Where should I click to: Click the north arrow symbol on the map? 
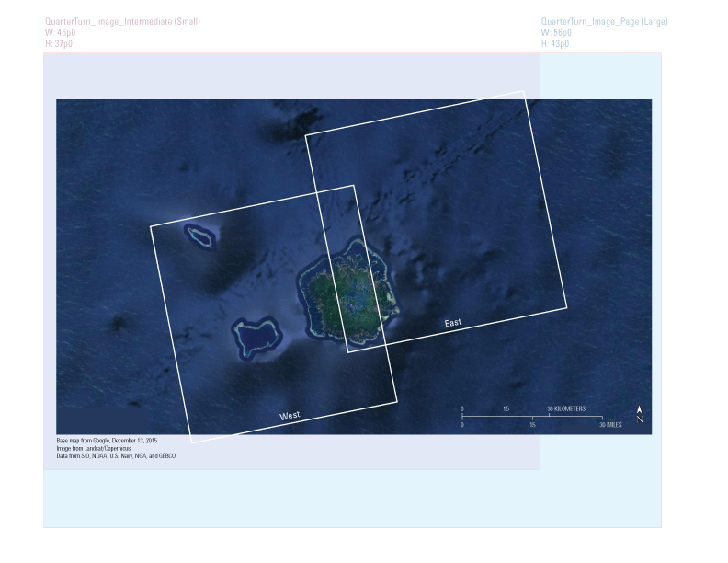640,414
